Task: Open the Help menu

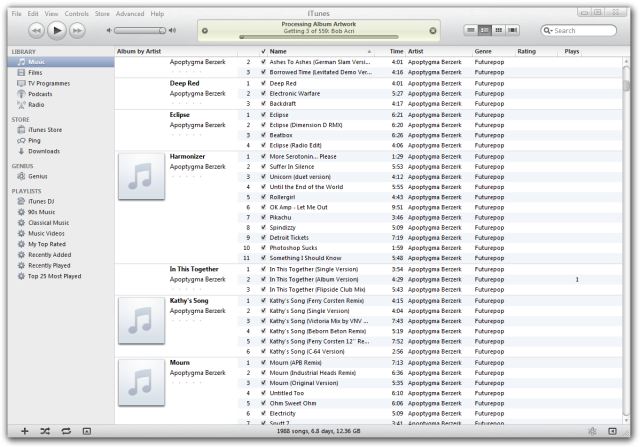Action: pos(157,13)
